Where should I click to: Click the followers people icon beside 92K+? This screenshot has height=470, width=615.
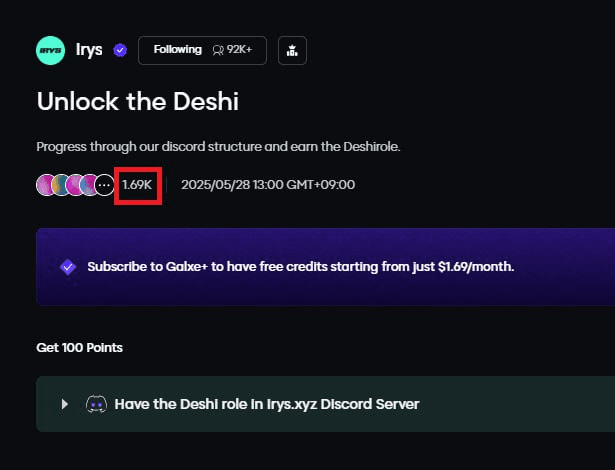(218, 50)
